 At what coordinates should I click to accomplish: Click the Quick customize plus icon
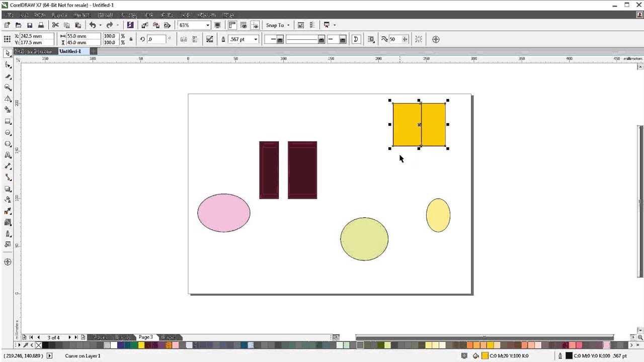(x=436, y=39)
